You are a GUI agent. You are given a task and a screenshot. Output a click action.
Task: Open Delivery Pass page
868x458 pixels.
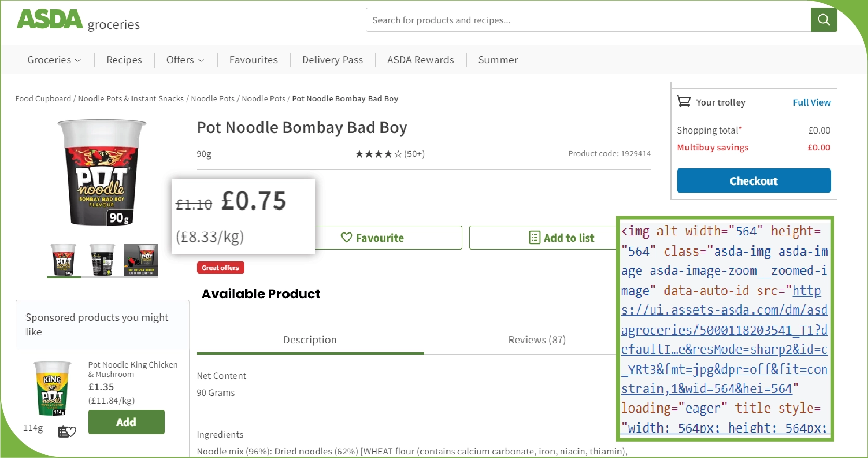pyautogui.click(x=332, y=60)
